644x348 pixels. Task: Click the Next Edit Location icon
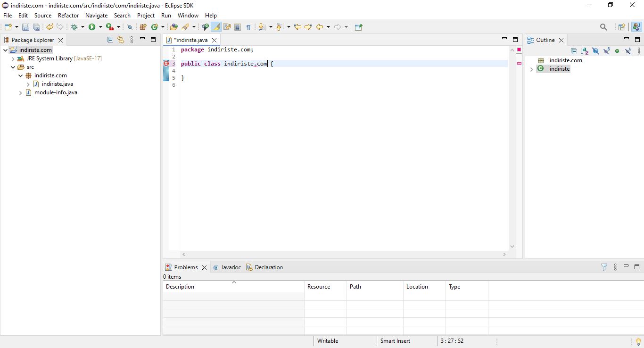point(308,27)
